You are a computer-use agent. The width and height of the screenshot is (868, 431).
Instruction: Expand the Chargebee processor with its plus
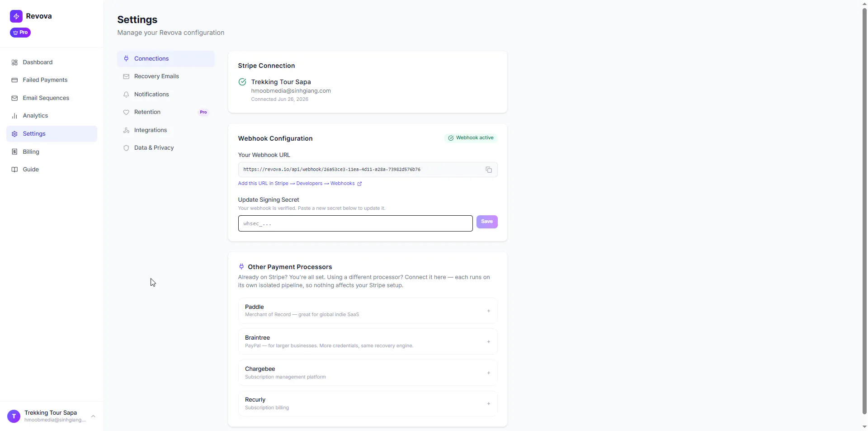[489, 373]
